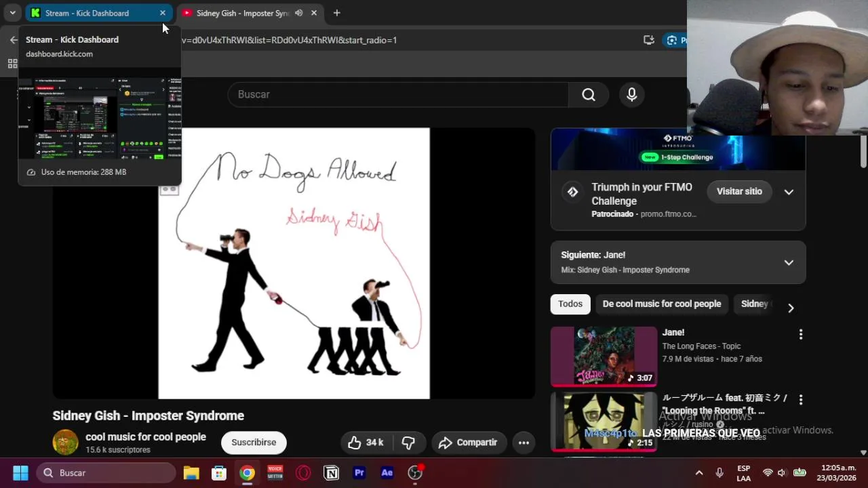Click the tray microphone icon
The height and width of the screenshot is (488, 868).
719,473
